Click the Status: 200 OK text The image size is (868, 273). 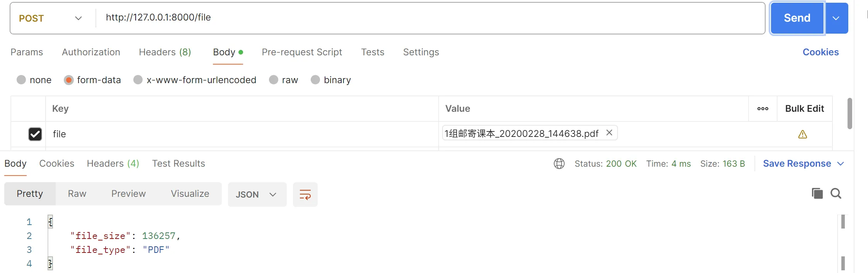point(606,164)
